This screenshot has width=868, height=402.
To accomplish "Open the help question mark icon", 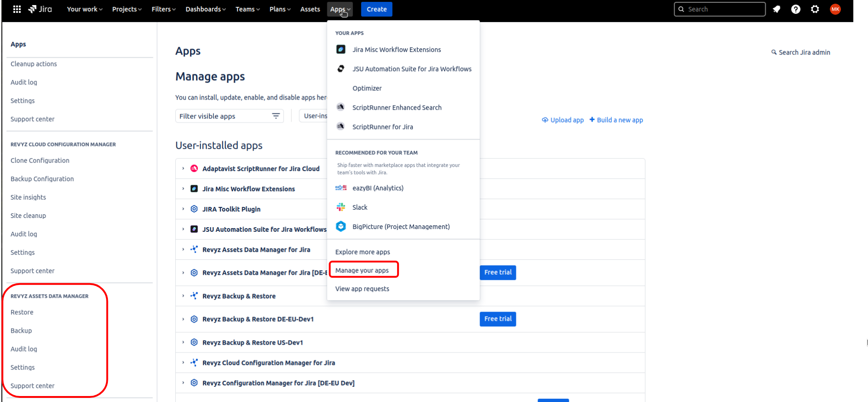I will pos(796,9).
